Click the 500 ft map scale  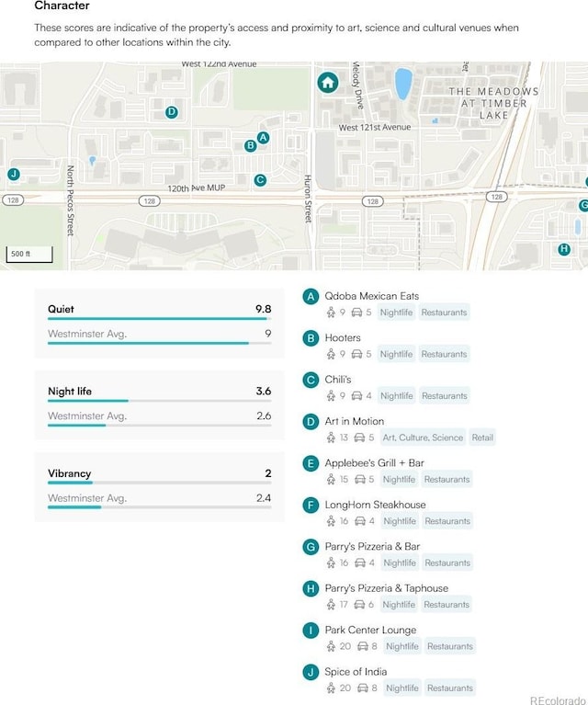(x=29, y=254)
